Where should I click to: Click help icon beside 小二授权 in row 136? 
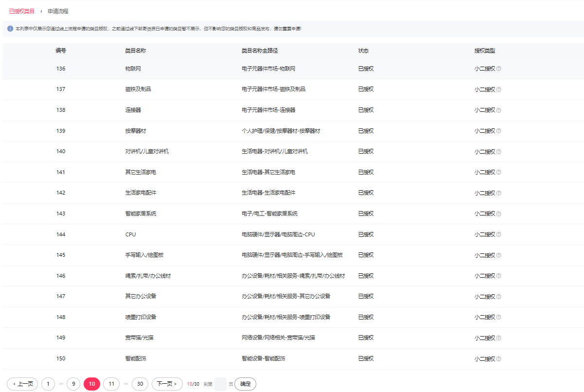[x=498, y=69]
